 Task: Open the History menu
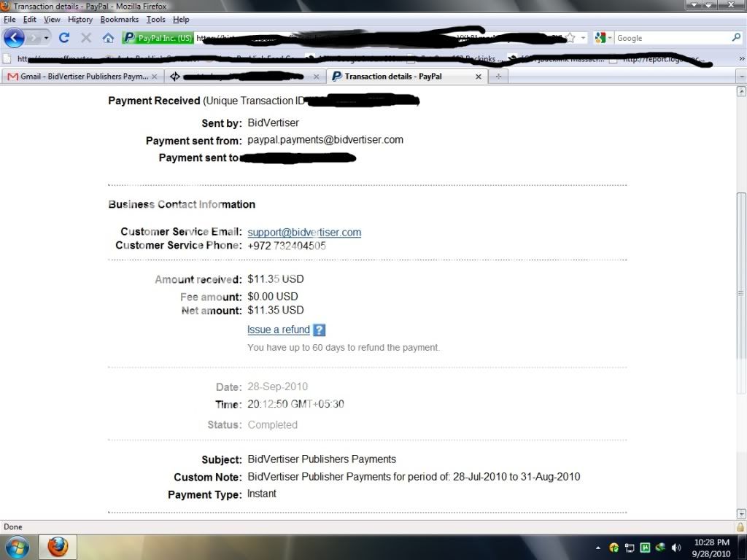coord(80,20)
